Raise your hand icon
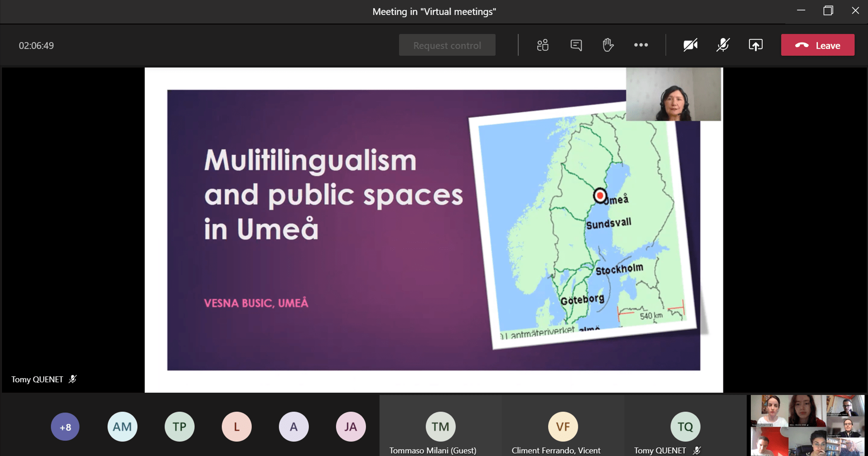868x456 pixels. click(x=608, y=45)
